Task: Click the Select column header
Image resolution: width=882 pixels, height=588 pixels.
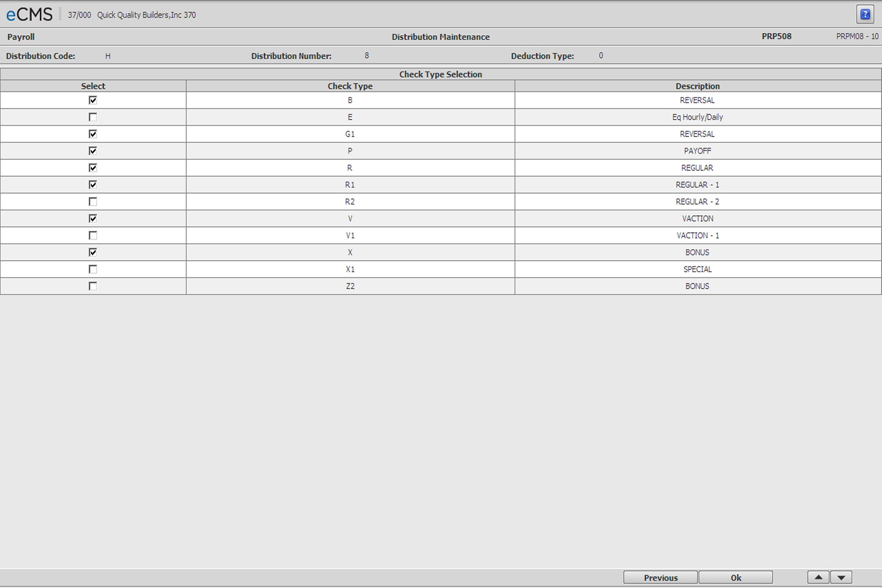Action: point(93,86)
